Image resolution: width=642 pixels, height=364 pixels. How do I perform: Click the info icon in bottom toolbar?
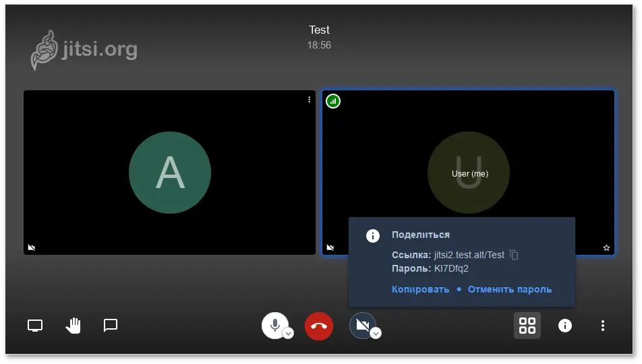(565, 326)
